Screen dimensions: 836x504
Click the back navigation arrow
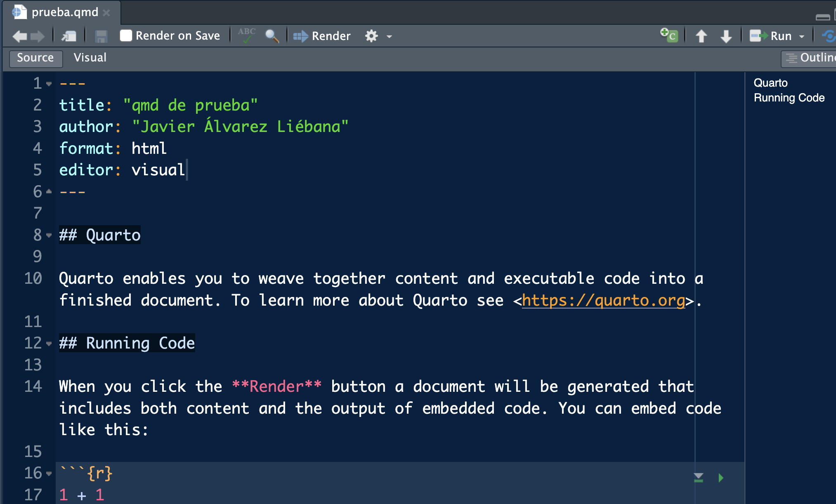[19, 36]
